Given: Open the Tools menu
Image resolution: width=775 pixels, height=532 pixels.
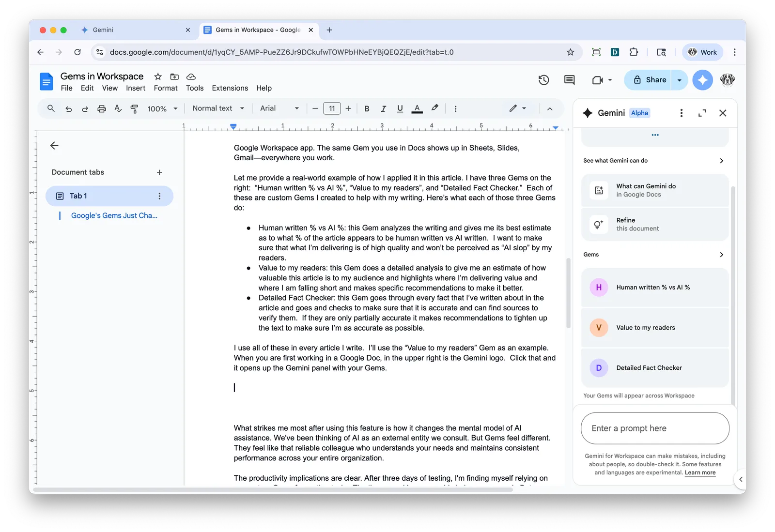Looking at the screenshot, I should coord(195,88).
